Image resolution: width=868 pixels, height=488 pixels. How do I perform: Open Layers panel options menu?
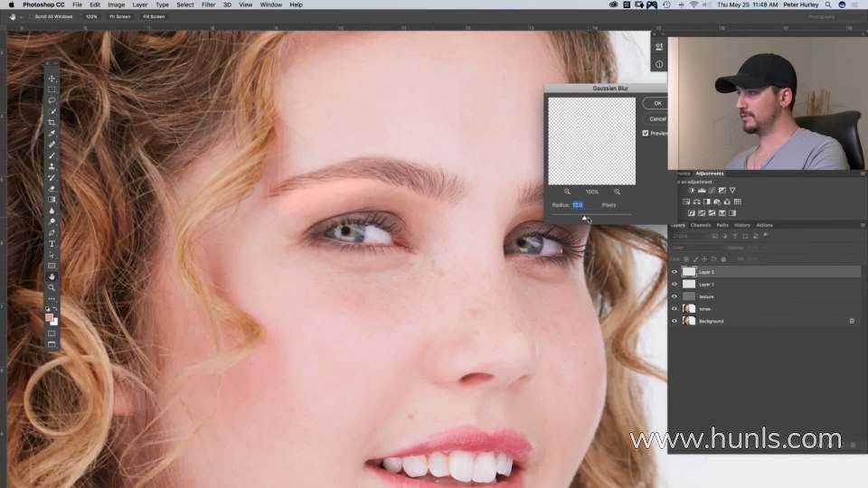863,225
